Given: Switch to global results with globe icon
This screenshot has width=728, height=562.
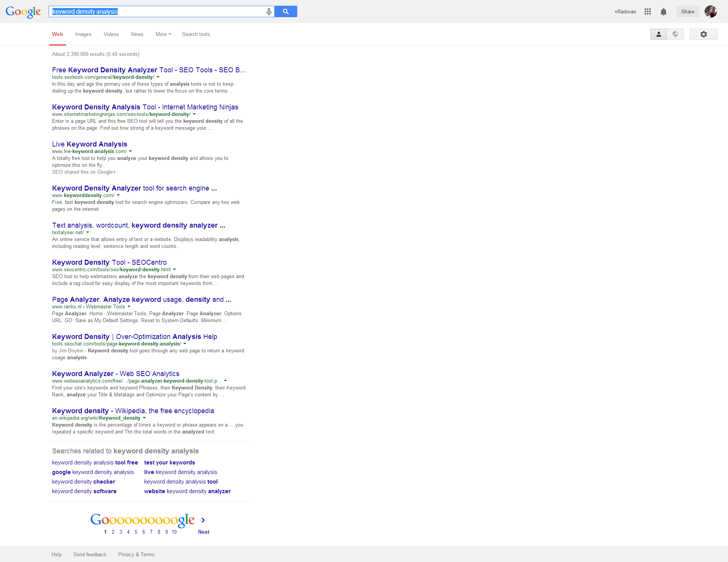Looking at the screenshot, I should pyautogui.click(x=675, y=34).
